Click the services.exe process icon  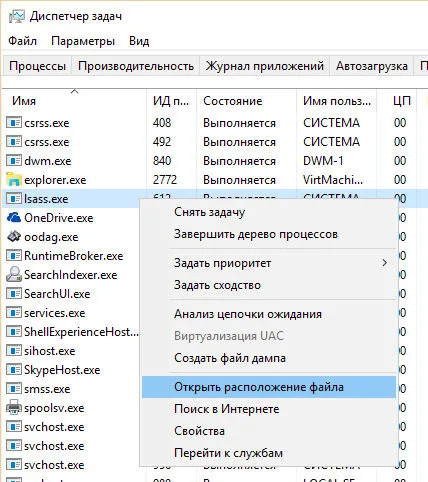pyautogui.click(x=14, y=313)
